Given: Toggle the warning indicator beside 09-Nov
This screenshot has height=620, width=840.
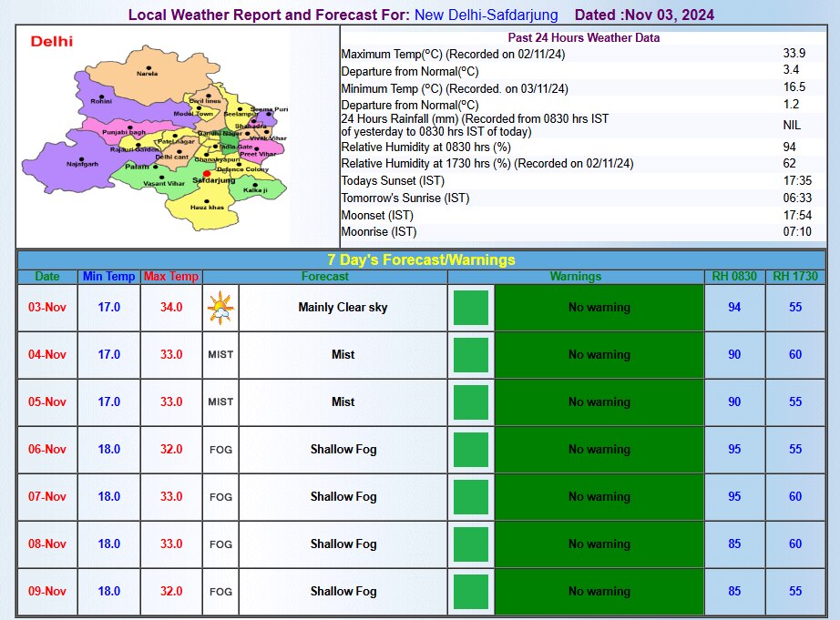Looking at the screenshot, I should [x=471, y=591].
